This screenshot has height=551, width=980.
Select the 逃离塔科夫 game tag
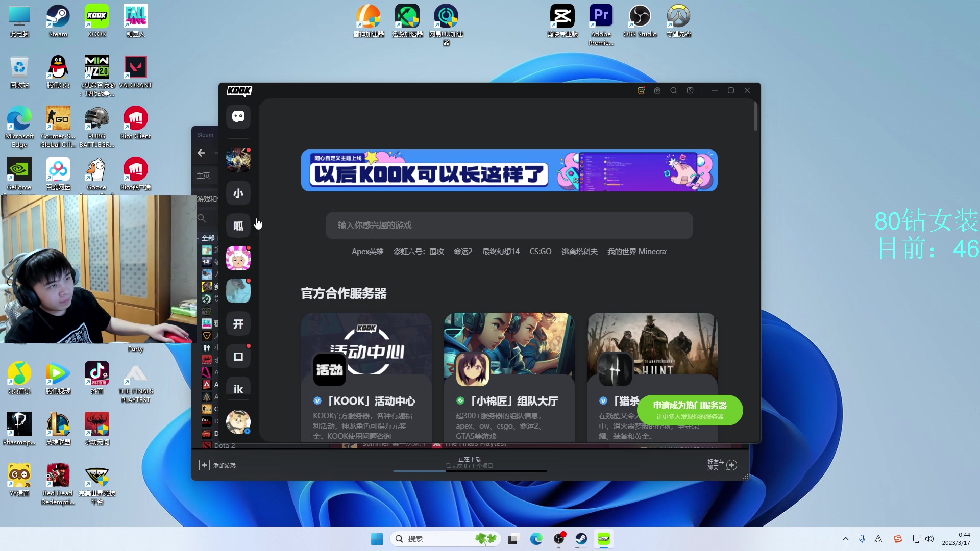click(579, 252)
